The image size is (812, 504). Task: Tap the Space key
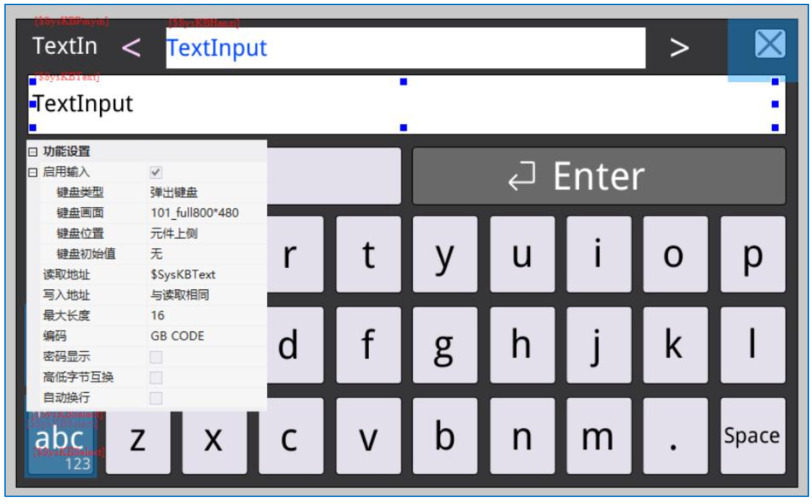click(x=753, y=436)
